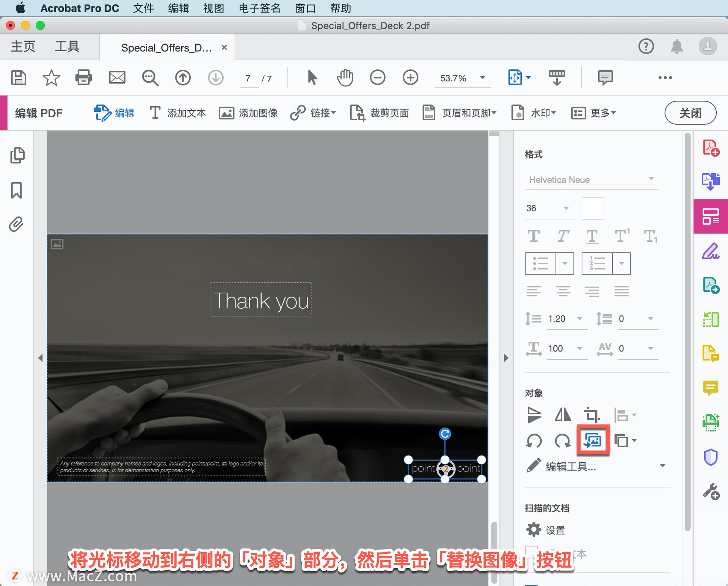The image size is (728, 586).
Task: Send file by email icon
Action: (x=117, y=78)
